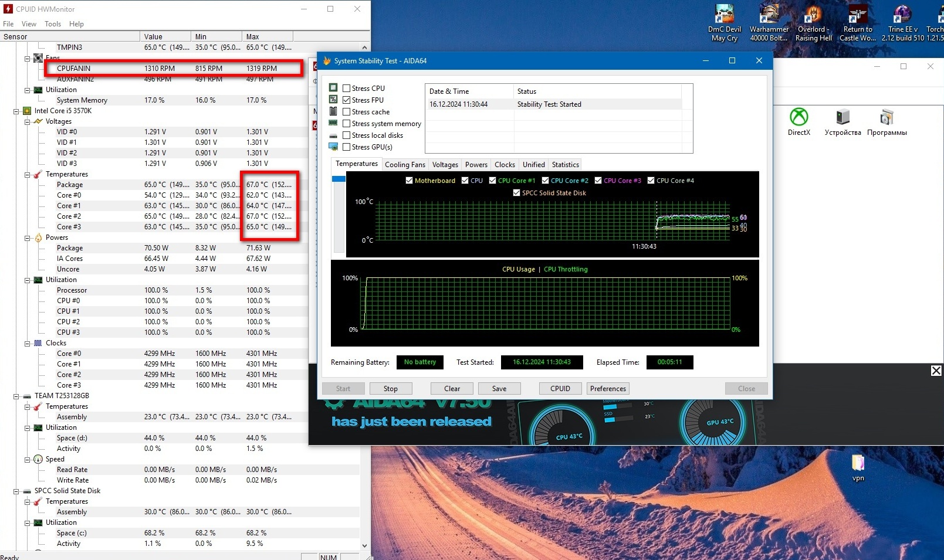Viewport: 944px width, 560px height.
Task: Close the AIDA64 advertisement banner
Action: [x=936, y=371]
